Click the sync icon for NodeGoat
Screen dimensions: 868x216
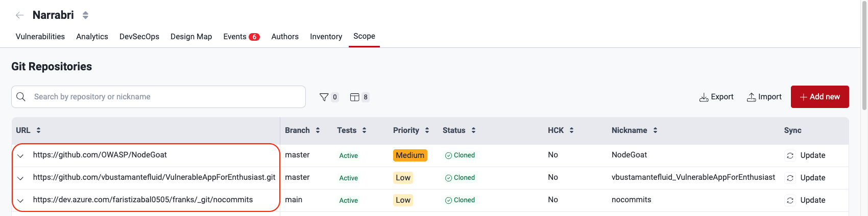point(790,155)
